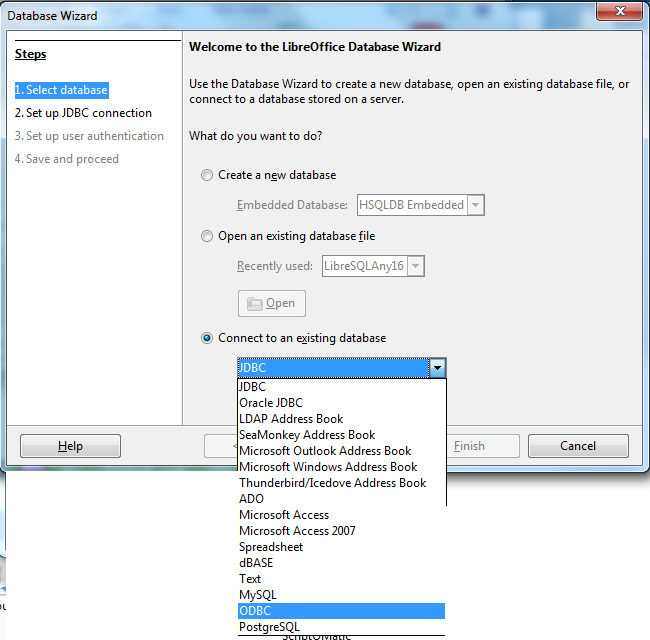Viewport: 650px width, 640px height.
Task: Click the Finish button
Action: 483,446
